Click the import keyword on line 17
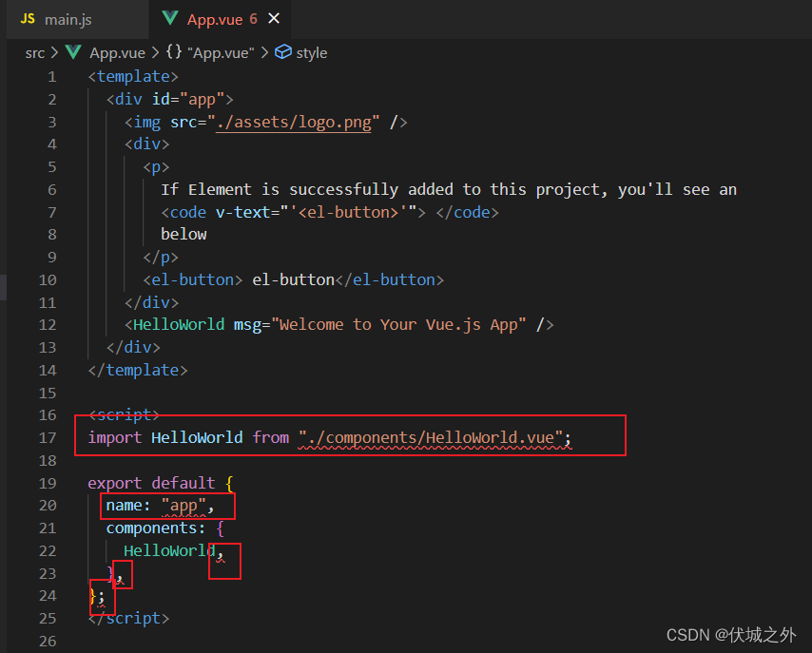 [115, 437]
